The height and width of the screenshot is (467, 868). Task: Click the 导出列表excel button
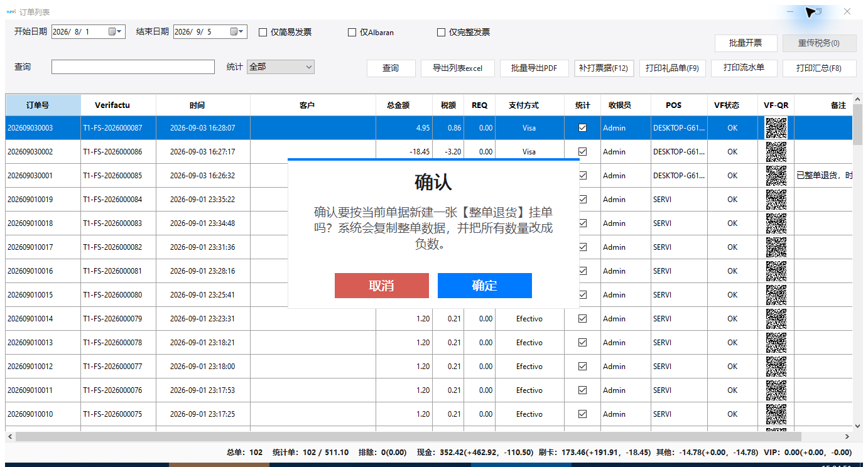point(458,68)
